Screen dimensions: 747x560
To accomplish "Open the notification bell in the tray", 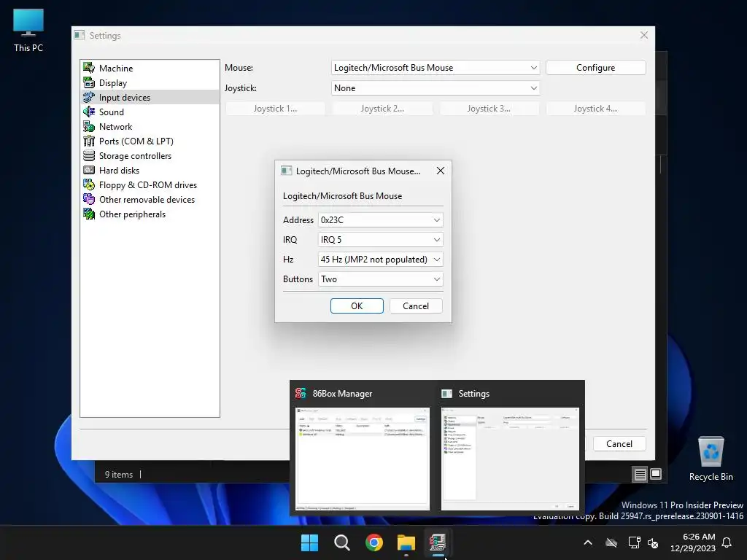I will pos(727,542).
